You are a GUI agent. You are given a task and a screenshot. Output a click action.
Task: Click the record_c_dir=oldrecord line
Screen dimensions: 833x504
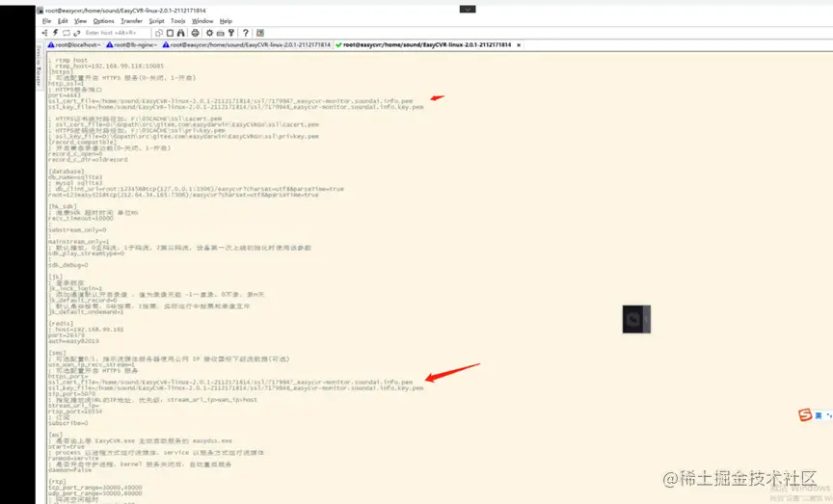pyautogui.click(x=88, y=160)
